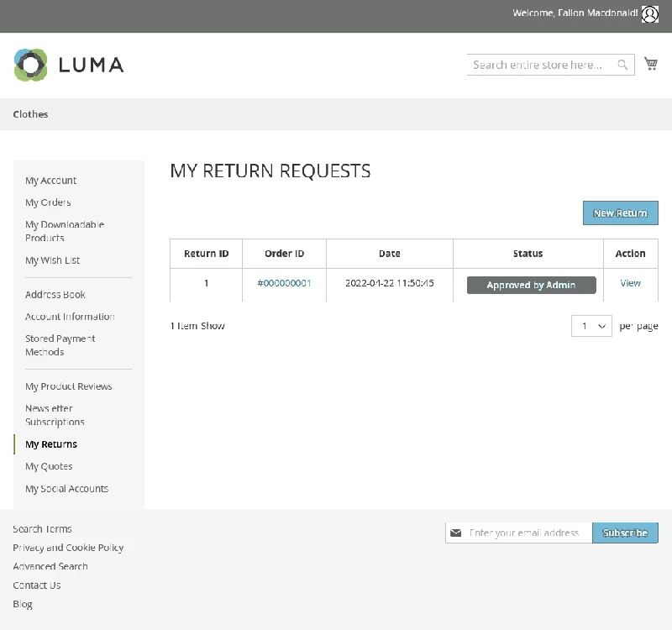Open the items per page dropdown
Viewport: 672px width, 630px height.
(x=591, y=326)
